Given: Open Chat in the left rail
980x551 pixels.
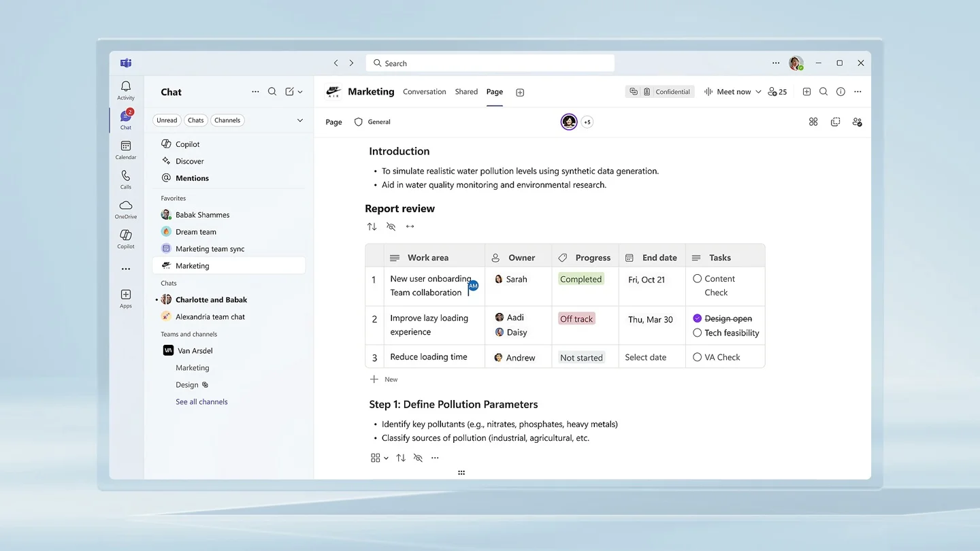Looking at the screenshot, I should (x=126, y=120).
